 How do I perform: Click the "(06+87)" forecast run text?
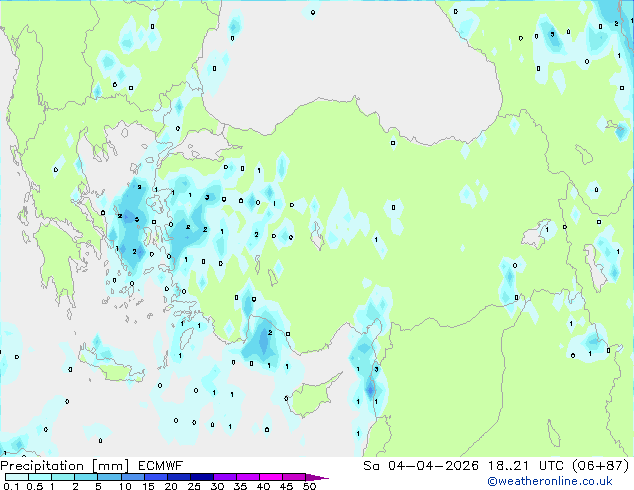(601, 466)
